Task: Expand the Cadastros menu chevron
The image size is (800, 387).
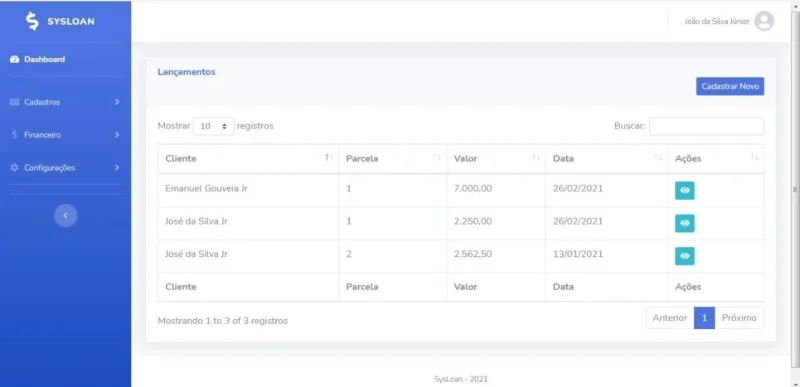Action: (117, 102)
